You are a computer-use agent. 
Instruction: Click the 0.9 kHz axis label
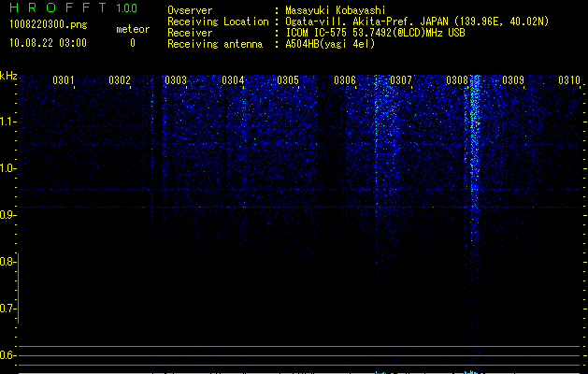click(7, 215)
